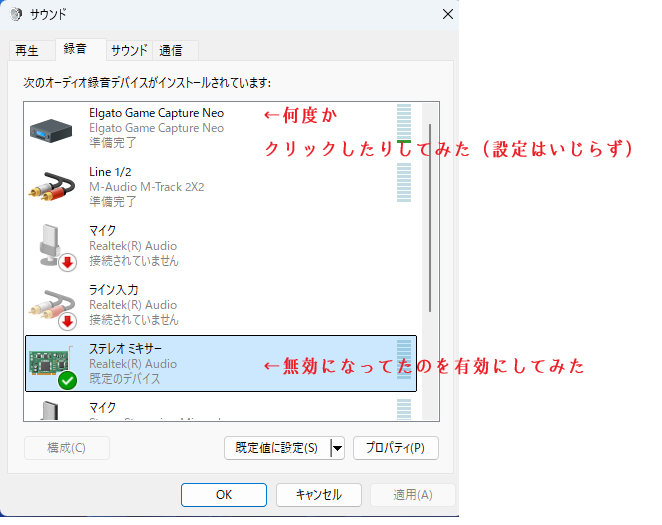Click 準備完了 status under Elgato Game Capture Neo
This screenshot has height=525, width=662.
click(x=113, y=143)
